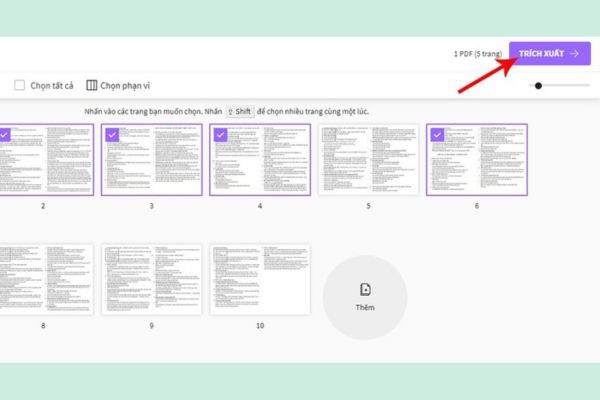Click the page 6 thumbnail
The height and width of the screenshot is (400, 600).
click(477, 160)
